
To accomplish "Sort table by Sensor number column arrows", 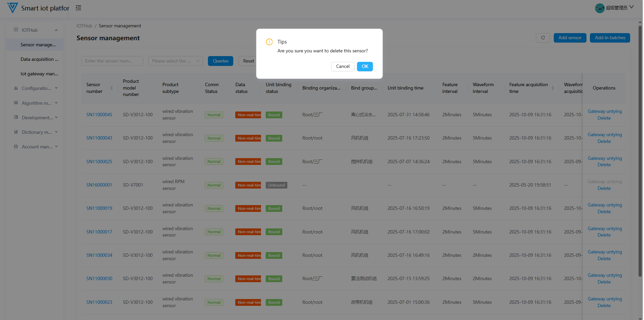I will click(x=112, y=88).
